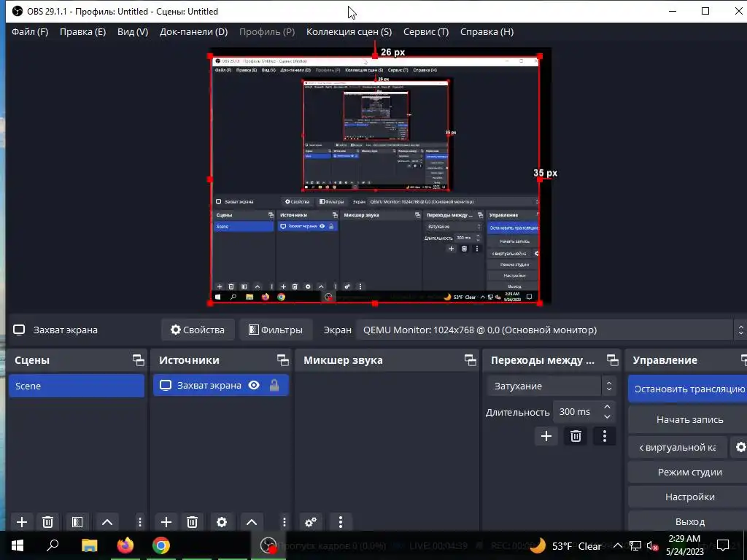The height and width of the screenshot is (560, 747).
Task: Launch Firefox from taskbar
Action: [125, 545]
